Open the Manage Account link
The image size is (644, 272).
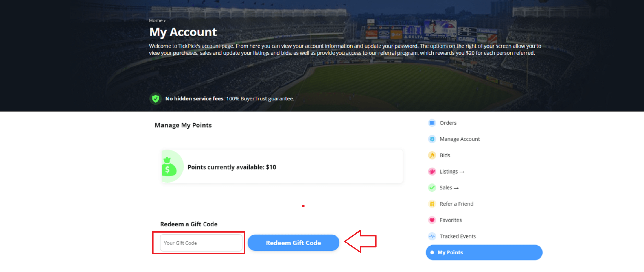460,139
